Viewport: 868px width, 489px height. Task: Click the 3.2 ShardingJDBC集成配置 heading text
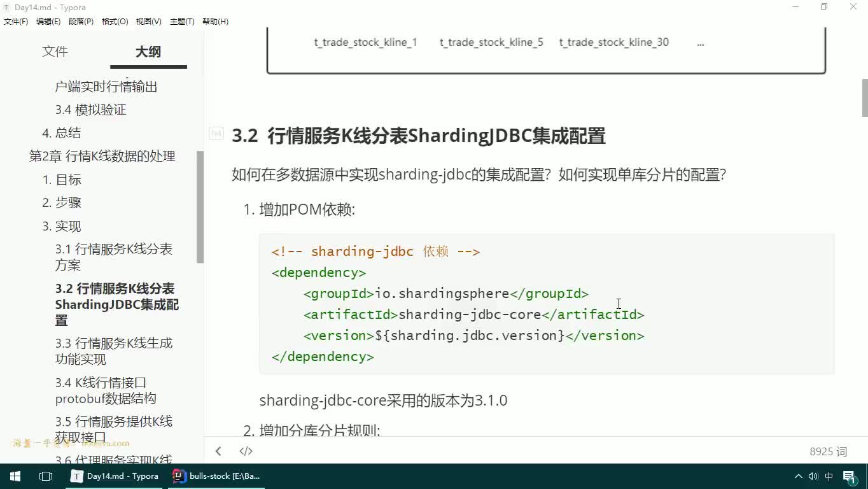point(419,136)
